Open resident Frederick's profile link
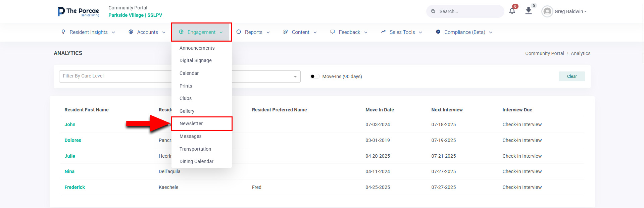The image size is (644, 208). (75, 187)
